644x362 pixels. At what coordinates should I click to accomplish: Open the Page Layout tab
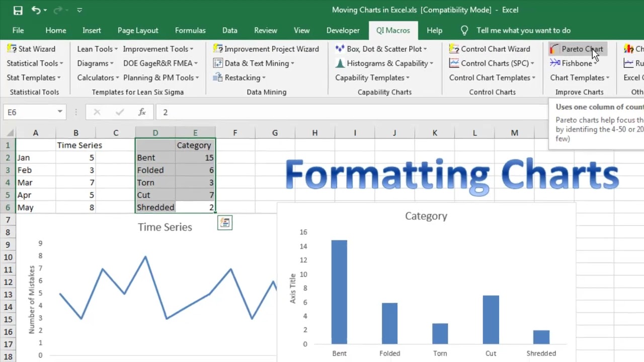click(138, 30)
